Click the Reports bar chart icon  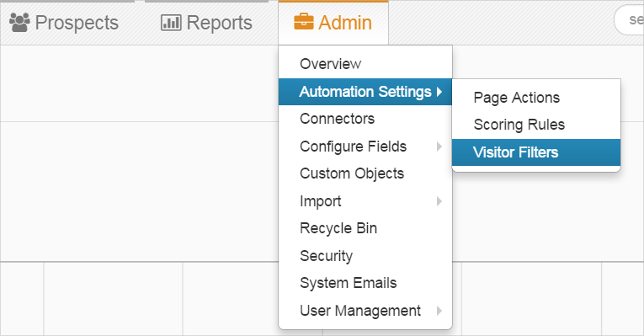click(x=171, y=23)
